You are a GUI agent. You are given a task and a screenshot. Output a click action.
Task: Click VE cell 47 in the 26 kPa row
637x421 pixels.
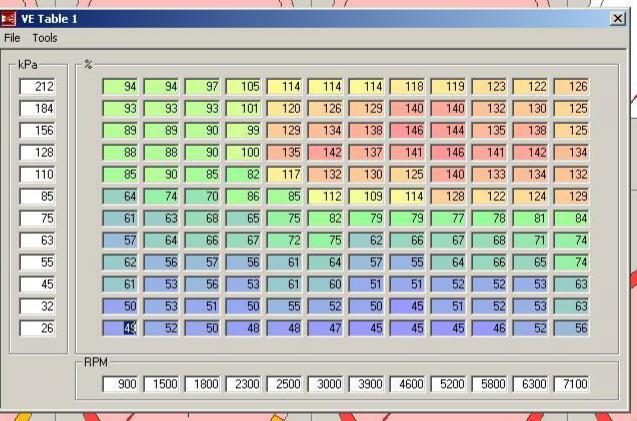pyautogui.click(x=325, y=328)
